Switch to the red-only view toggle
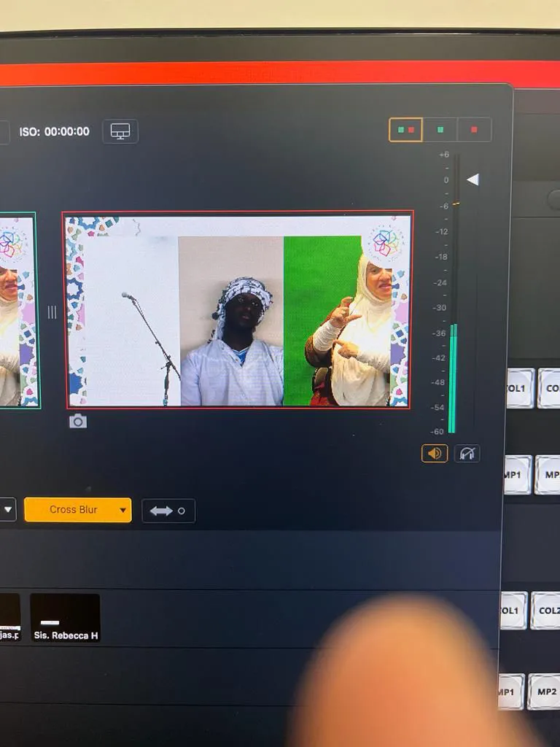This screenshot has width=560, height=747. [474, 130]
